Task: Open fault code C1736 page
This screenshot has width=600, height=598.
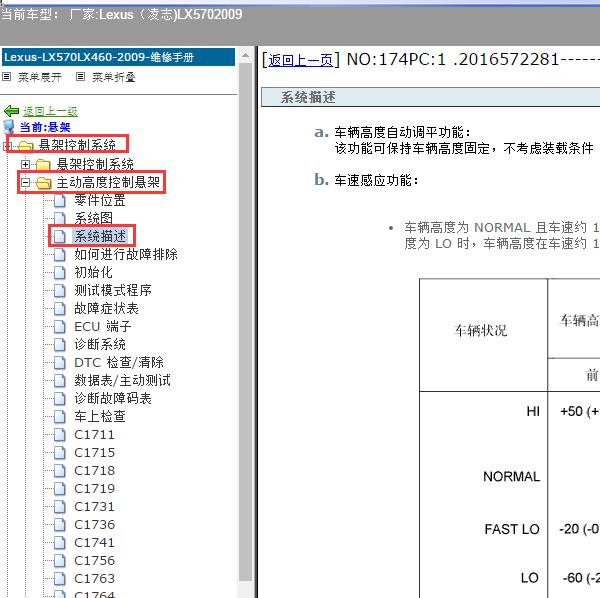Action: point(95,524)
